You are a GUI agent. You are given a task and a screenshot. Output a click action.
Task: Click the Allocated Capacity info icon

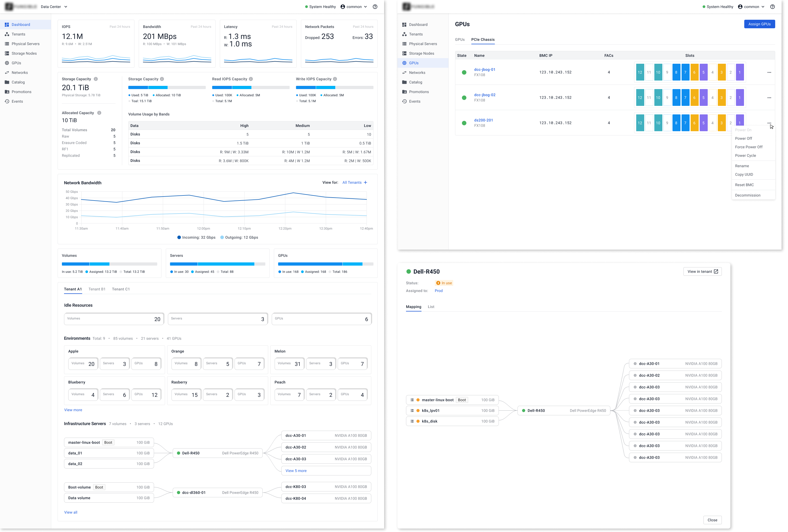99,113
